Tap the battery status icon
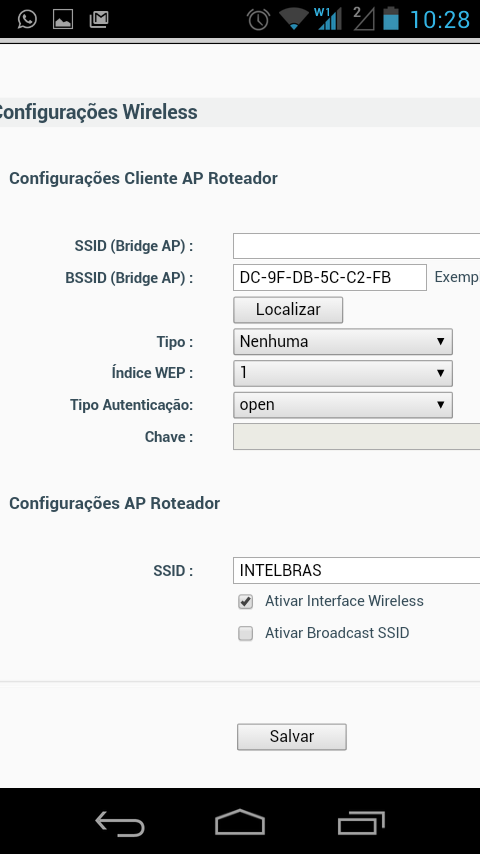 (391, 19)
